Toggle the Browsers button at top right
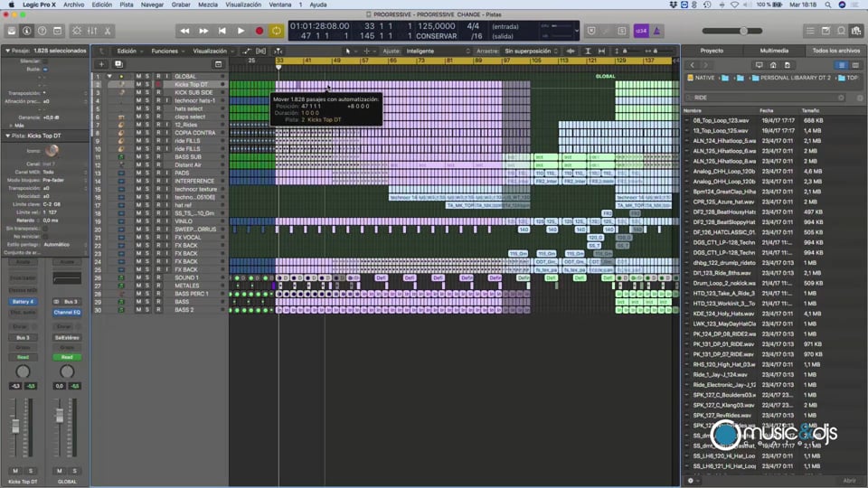This screenshot has width=868, height=488. pos(857,31)
